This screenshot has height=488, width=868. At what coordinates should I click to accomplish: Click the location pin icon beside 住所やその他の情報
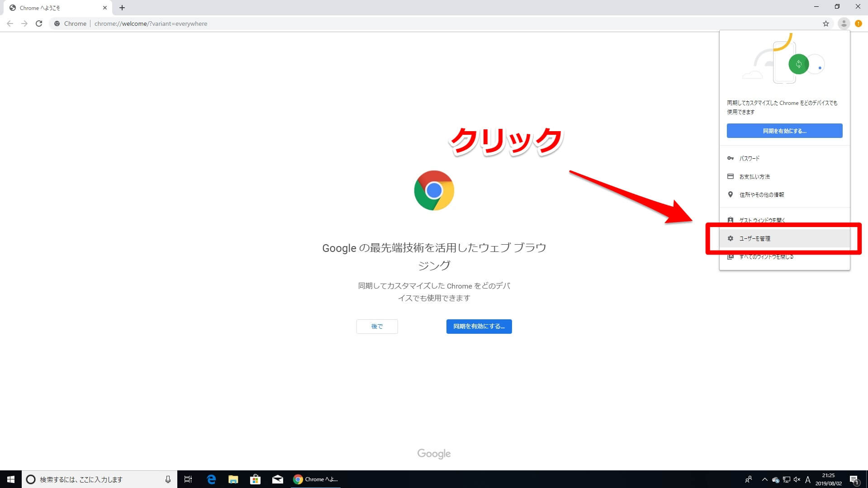pos(730,194)
